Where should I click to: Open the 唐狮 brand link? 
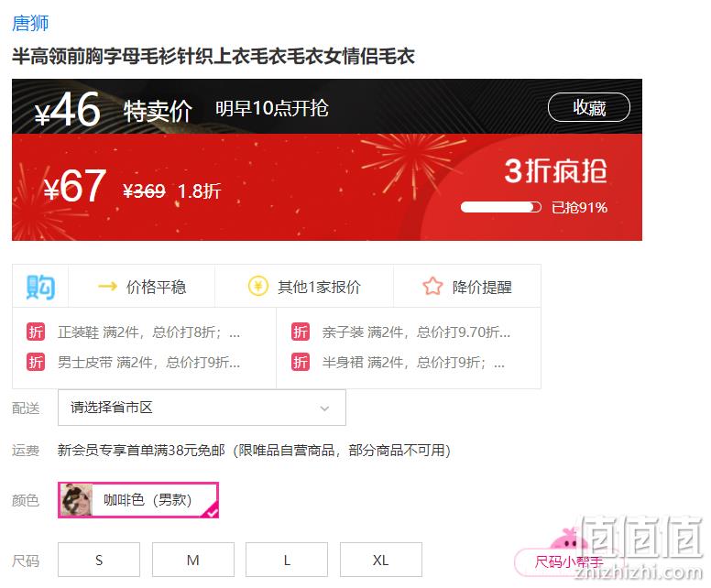30,23
